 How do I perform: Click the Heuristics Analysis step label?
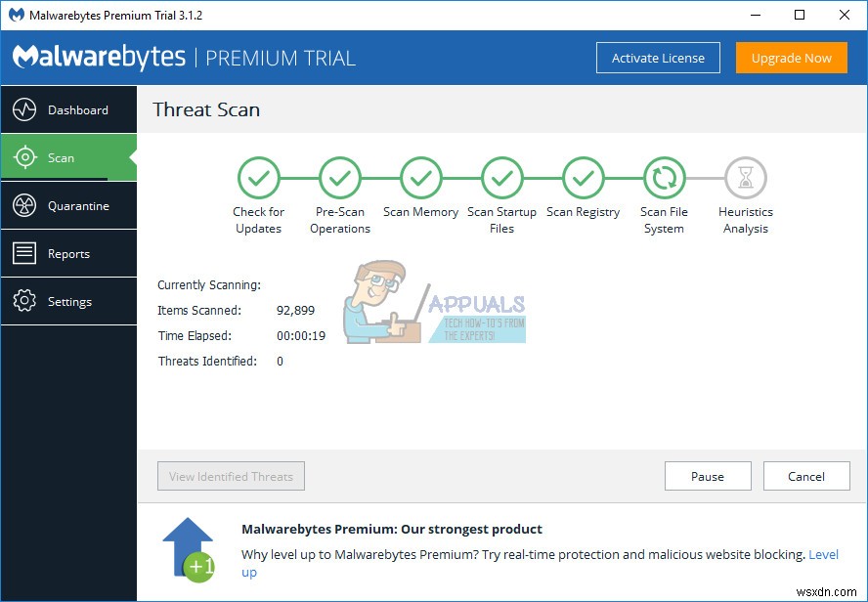coord(746,220)
